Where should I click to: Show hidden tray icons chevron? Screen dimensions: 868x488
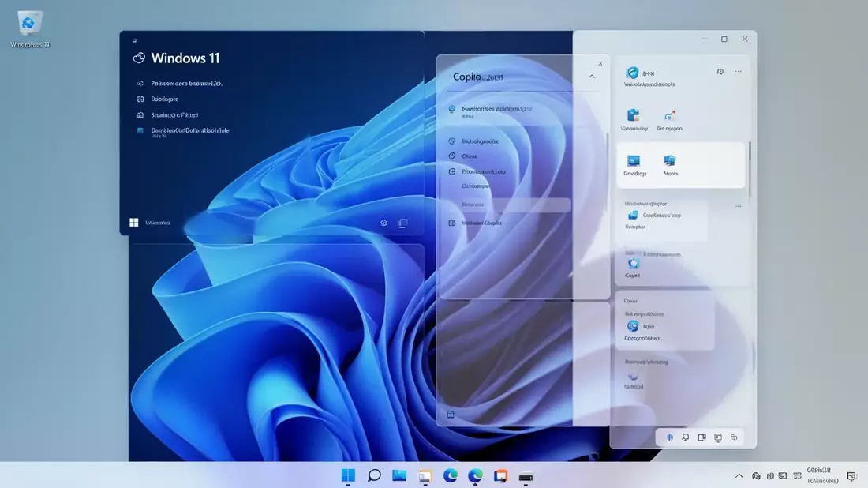click(739, 476)
